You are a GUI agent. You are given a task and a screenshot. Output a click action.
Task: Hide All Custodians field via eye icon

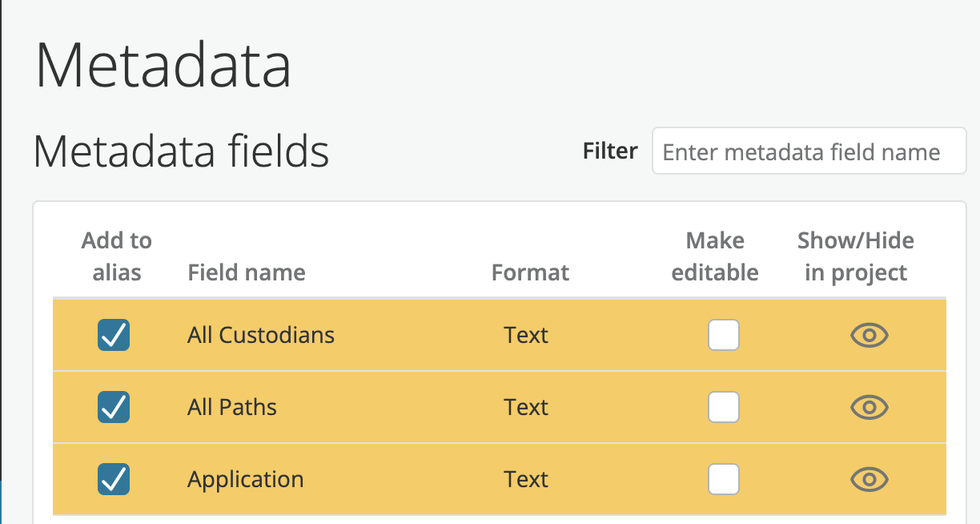[x=869, y=336]
